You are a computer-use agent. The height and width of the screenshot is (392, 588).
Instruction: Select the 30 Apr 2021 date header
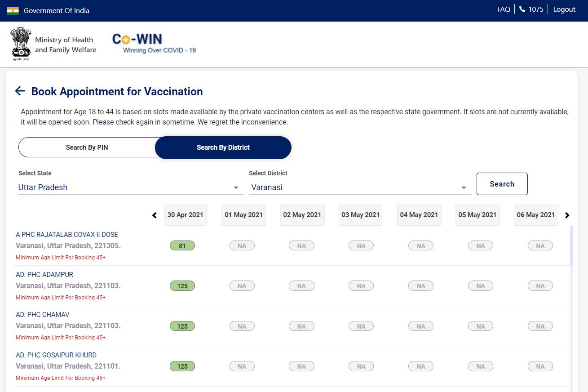click(x=186, y=215)
